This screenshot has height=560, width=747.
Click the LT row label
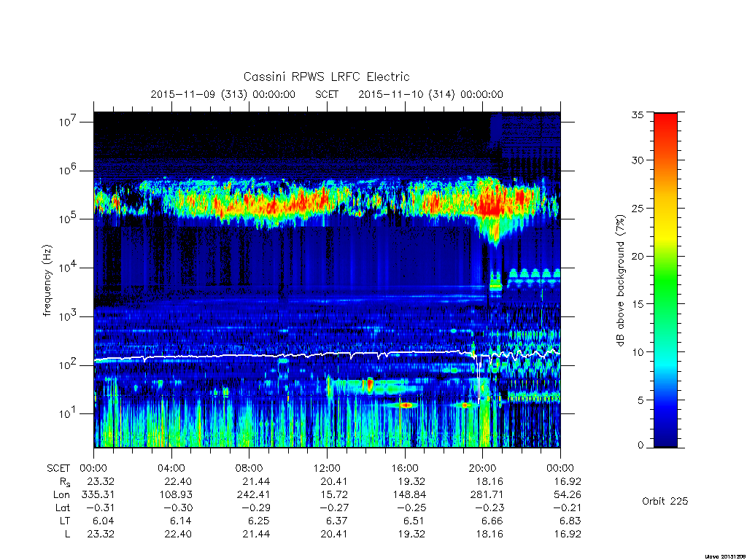[x=65, y=521]
